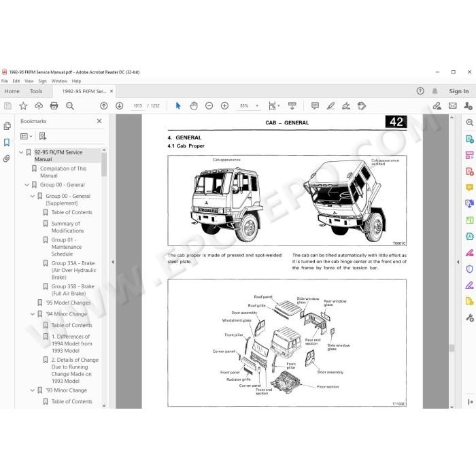Screen dimensions: 476x476
Task: Switch to the Home tab
Action: (12, 91)
